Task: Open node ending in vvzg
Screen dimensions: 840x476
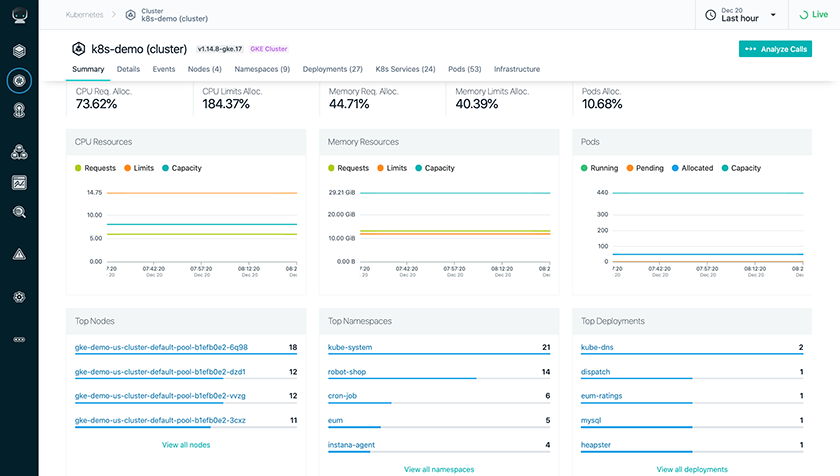Action: 160,396
